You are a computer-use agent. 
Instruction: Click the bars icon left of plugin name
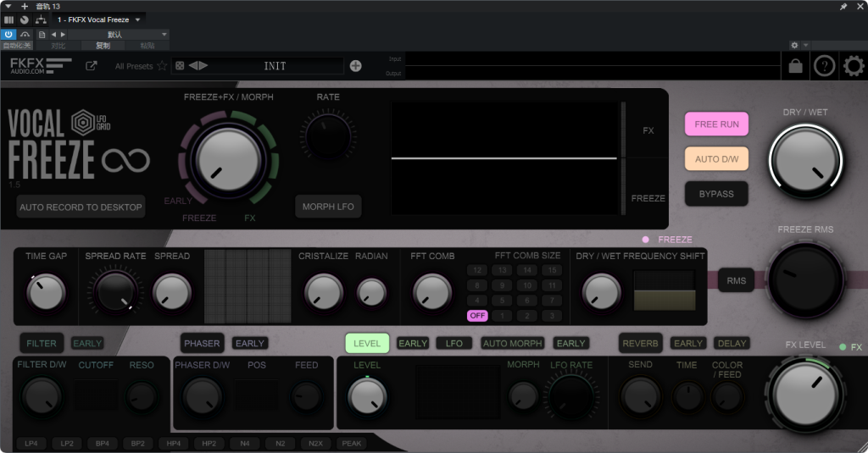(8, 19)
